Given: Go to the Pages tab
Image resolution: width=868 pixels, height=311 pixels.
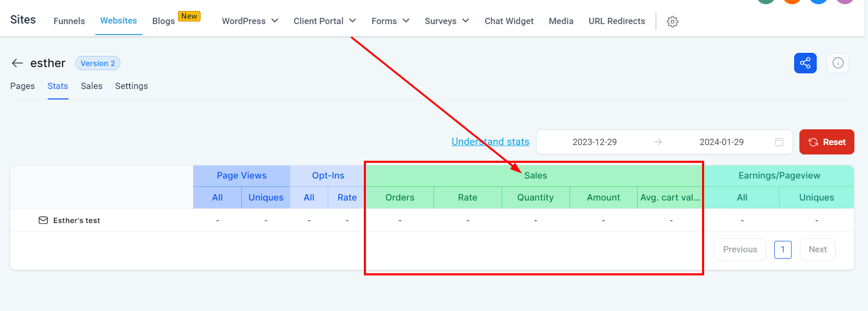Looking at the screenshot, I should click(x=23, y=86).
